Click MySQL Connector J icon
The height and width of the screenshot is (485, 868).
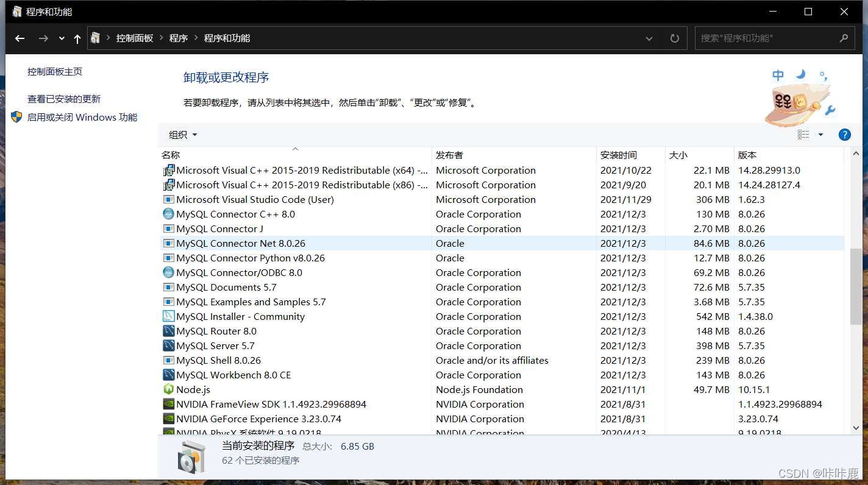point(169,228)
